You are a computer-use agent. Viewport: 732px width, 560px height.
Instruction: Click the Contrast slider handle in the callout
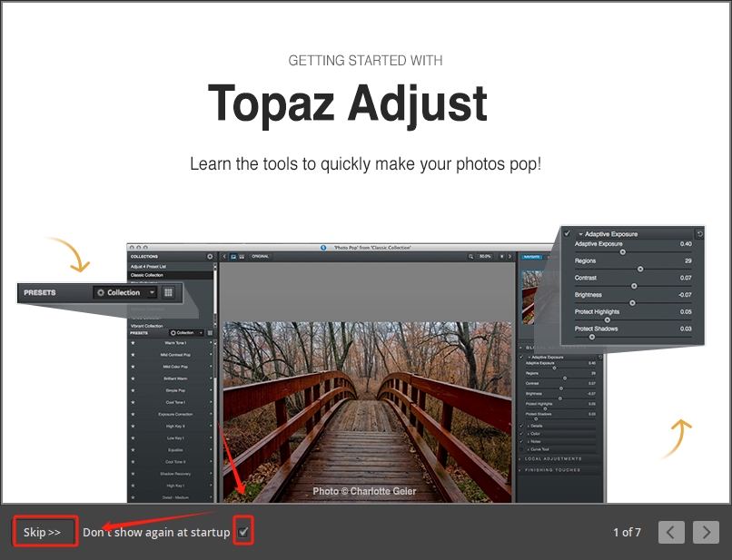click(634, 286)
